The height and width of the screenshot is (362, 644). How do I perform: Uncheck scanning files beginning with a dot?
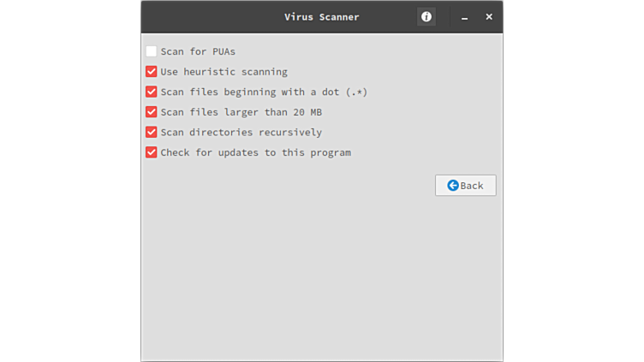(x=152, y=92)
